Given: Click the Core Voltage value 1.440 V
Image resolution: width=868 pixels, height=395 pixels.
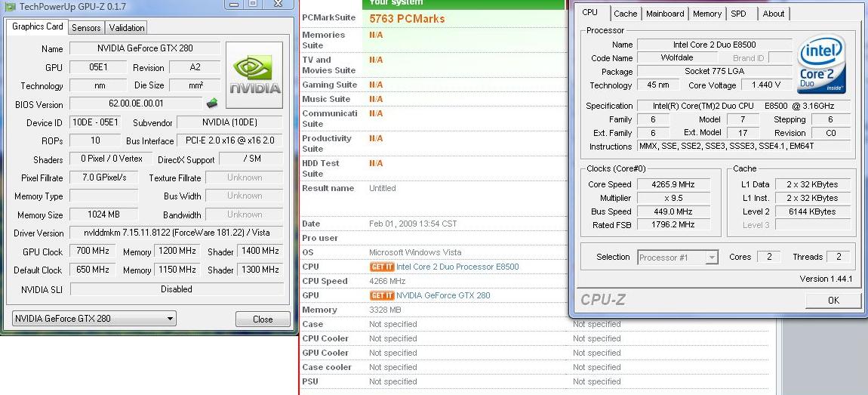Looking at the screenshot, I should point(765,85).
